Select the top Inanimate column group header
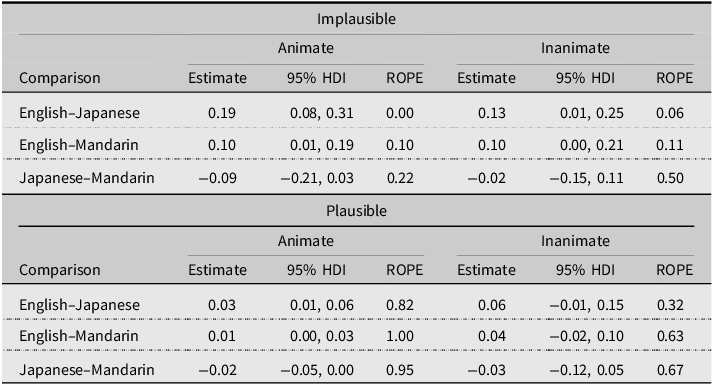Image resolution: width=713 pixels, height=385 pixels. pos(575,48)
